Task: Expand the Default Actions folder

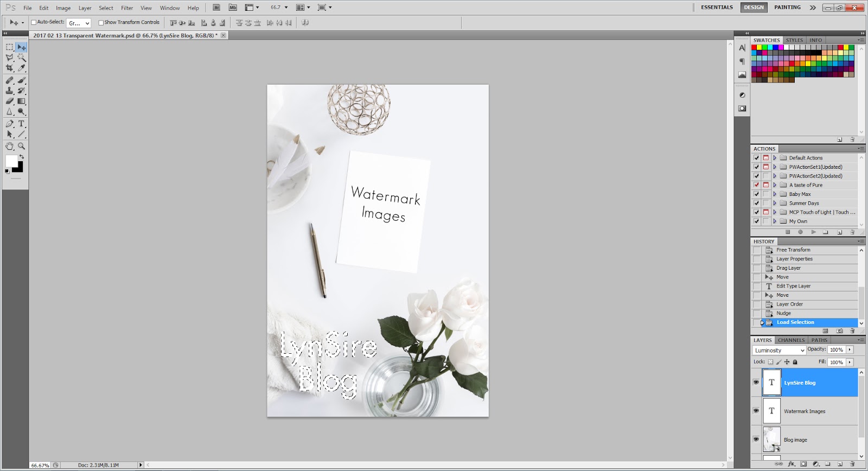Action: (x=775, y=158)
